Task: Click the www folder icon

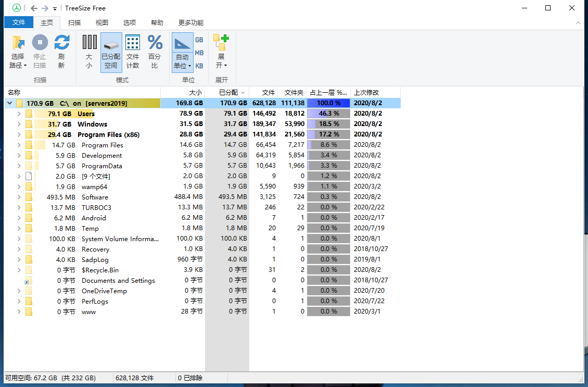Action: tap(29, 311)
